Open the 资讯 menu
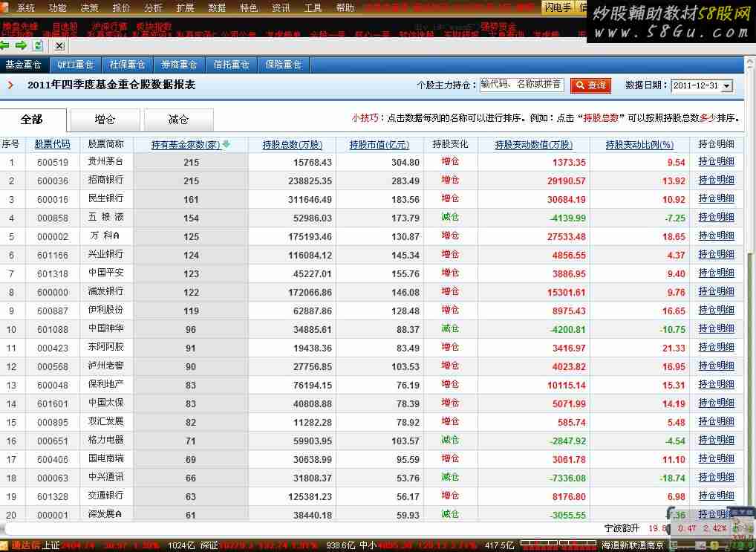This screenshot has width=756, height=552. (x=281, y=7)
